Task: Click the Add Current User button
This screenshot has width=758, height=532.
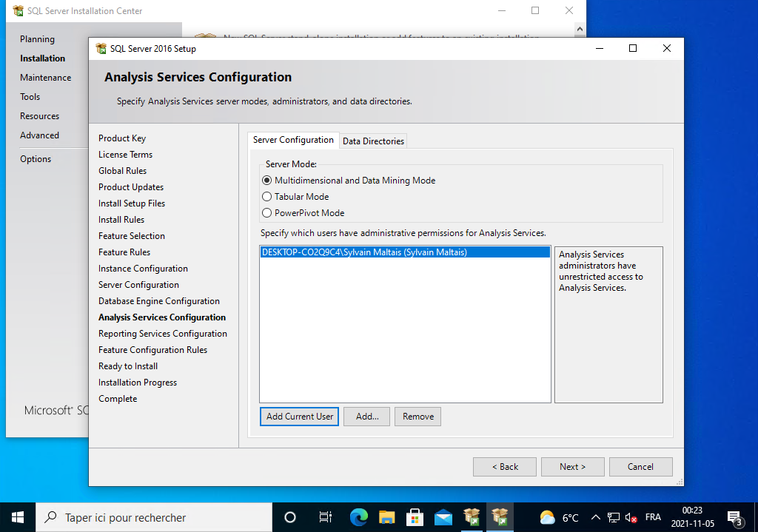Action: 300,417
